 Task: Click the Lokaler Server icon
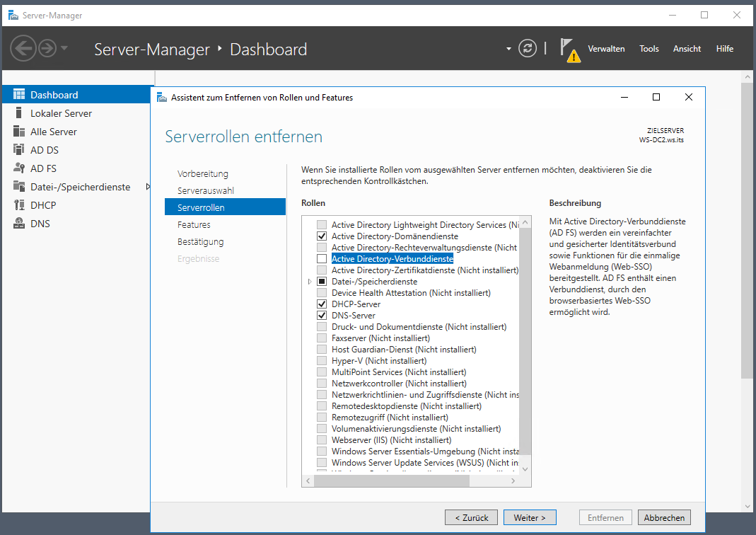(x=19, y=113)
